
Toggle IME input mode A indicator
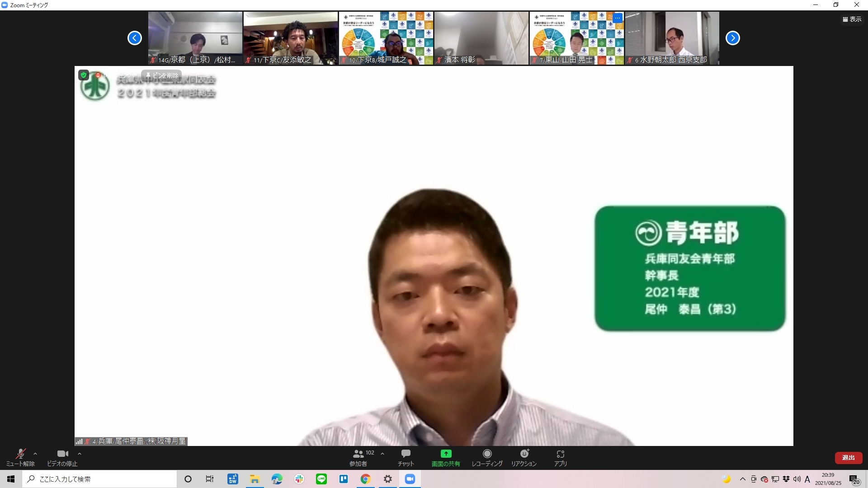(x=807, y=479)
